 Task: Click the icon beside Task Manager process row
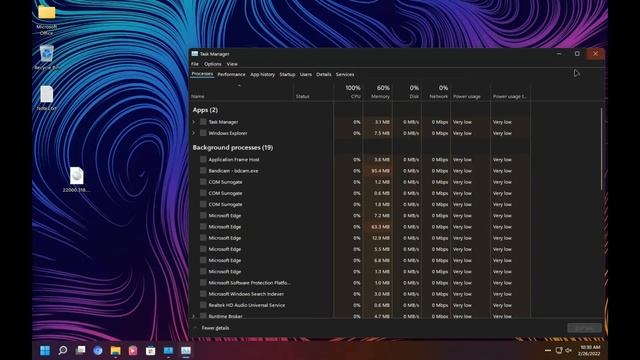pyautogui.click(x=203, y=122)
